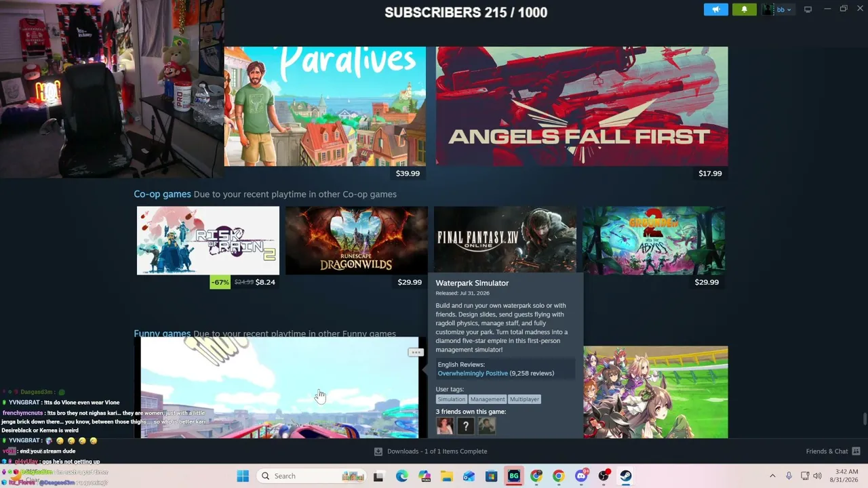The height and width of the screenshot is (488, 868).
Task: Switch Steam to Big Picture mode
Action: tap(808, 9)
